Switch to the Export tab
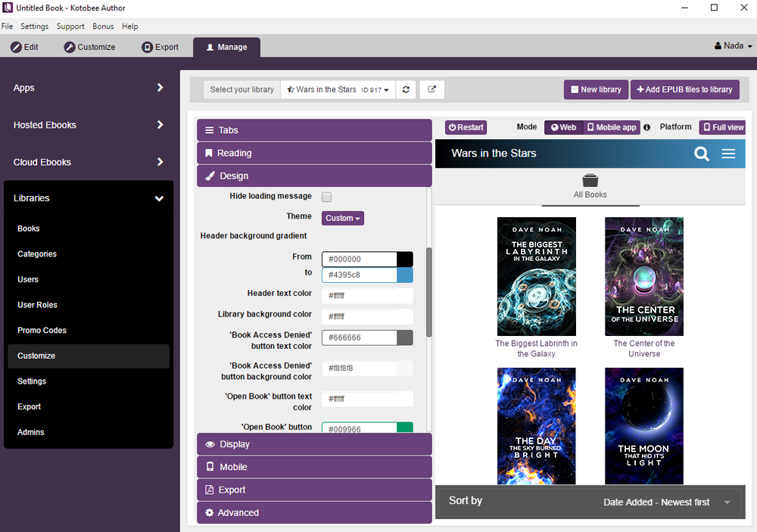 tap(160, 47)
